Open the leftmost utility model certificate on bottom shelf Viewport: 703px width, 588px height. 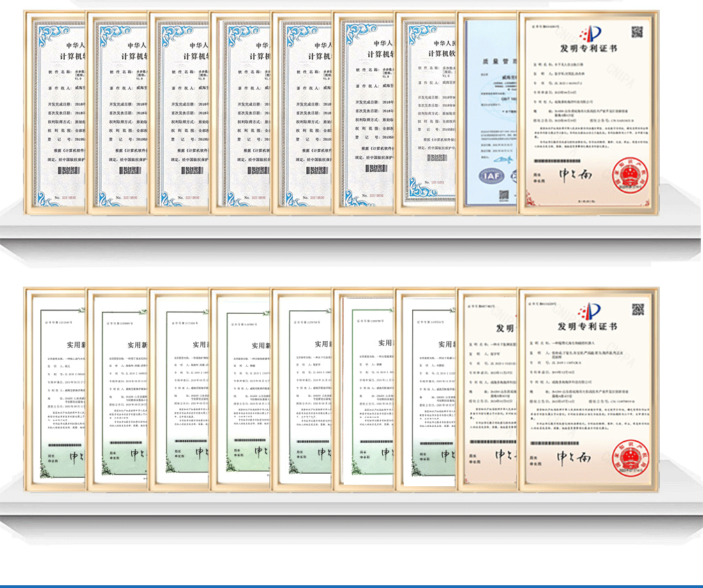[x=54, y=389]
